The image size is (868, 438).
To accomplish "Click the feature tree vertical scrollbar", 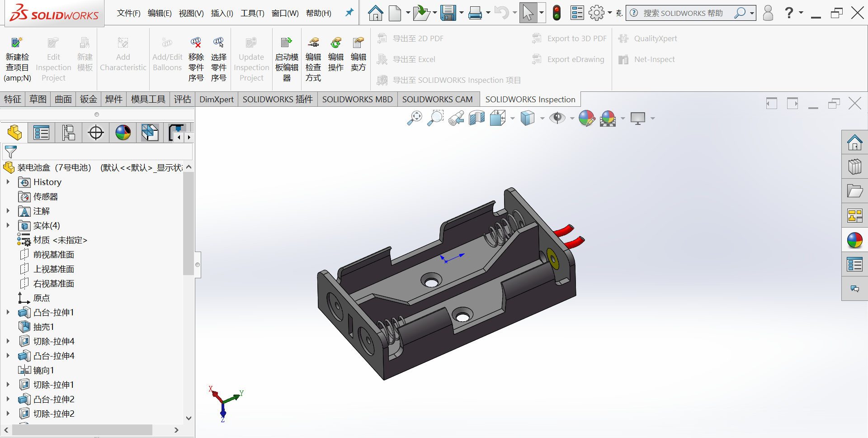I will pyautogui.click(x=188, y=224).
